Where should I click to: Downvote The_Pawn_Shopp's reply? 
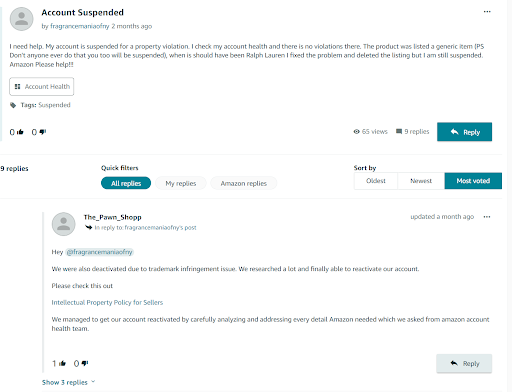(x=85, y=363)
